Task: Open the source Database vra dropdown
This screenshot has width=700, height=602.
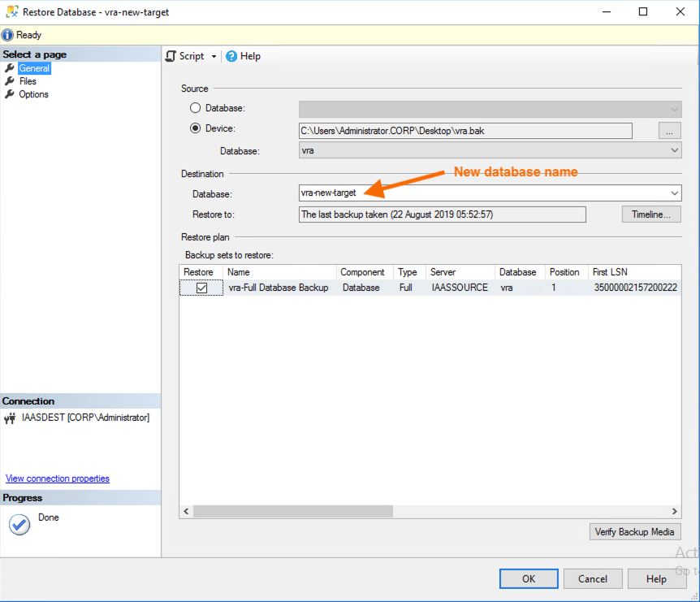Action: [x=490, y=150]
